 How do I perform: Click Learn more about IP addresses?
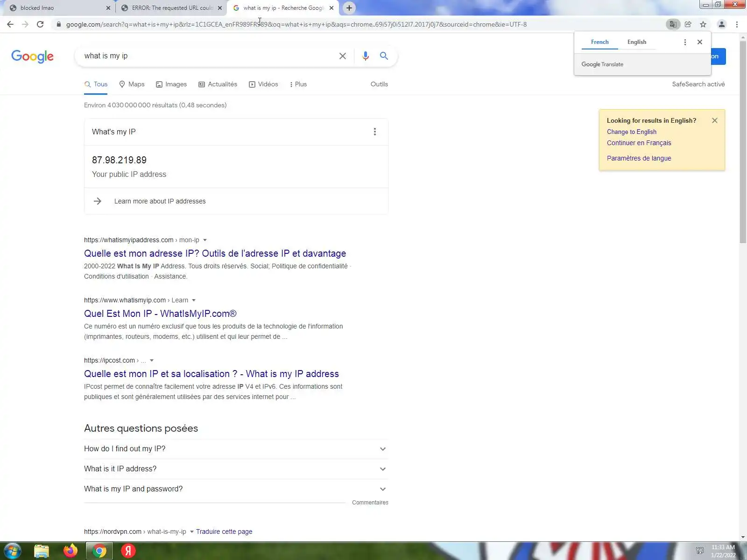(160, 201)
